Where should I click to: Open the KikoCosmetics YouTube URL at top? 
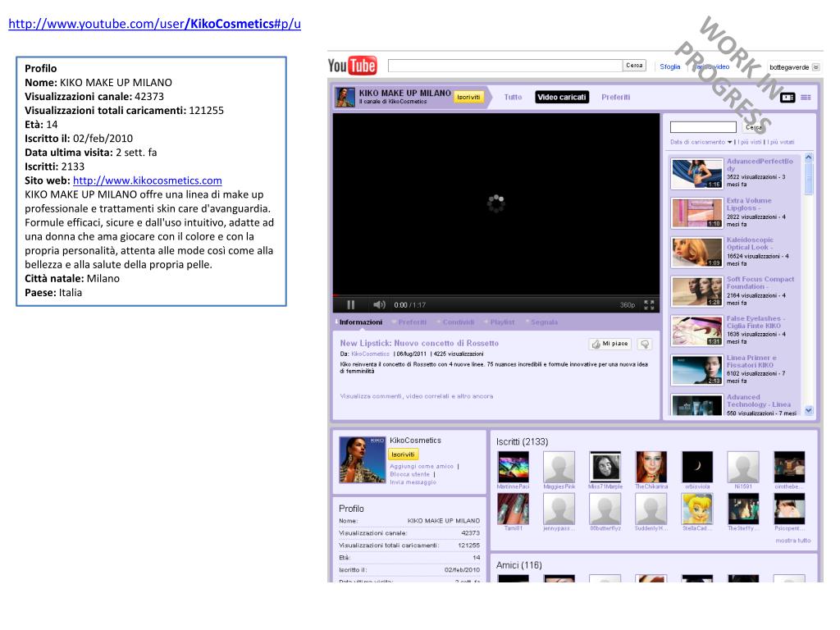click(155, 24)
